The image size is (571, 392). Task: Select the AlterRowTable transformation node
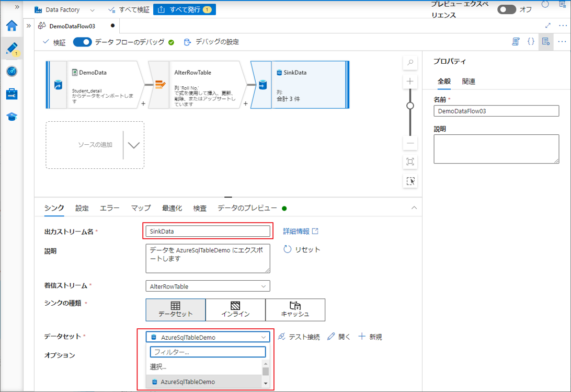pyautogui.click(x=197, y=85)
